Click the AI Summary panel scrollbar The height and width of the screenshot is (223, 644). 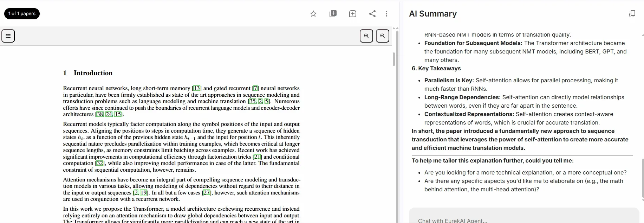(643, 178)
